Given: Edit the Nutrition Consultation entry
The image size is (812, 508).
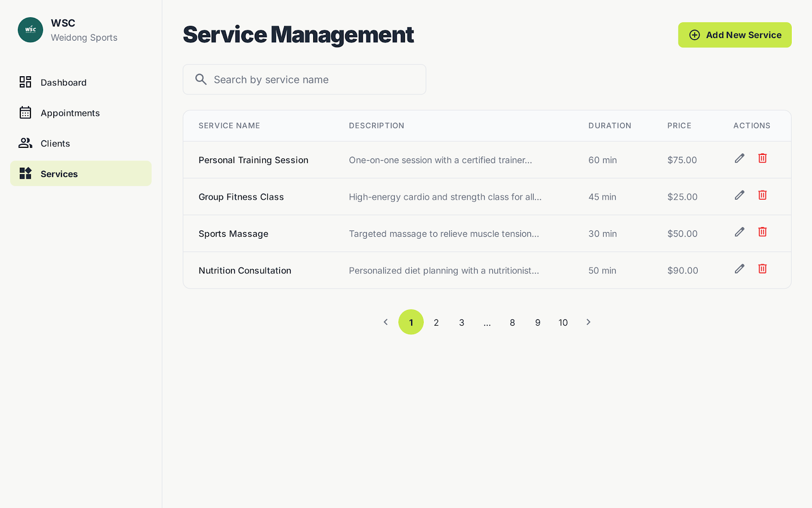Looking at the screenshot, I should tap(739, 269).
